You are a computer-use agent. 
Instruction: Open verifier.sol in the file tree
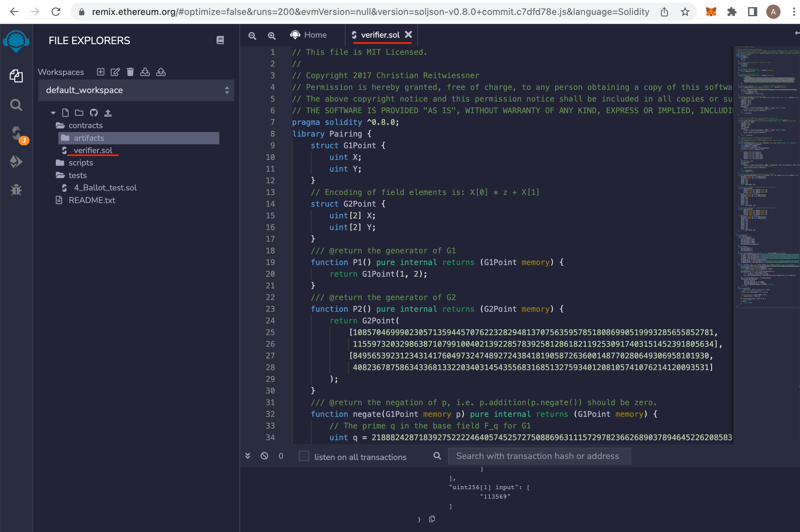pos(93,150)
